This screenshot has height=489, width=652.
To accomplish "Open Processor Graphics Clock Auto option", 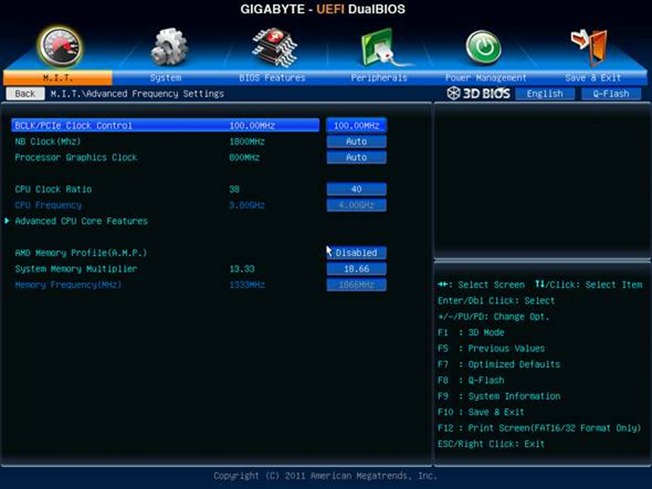I will coord(356,157).
